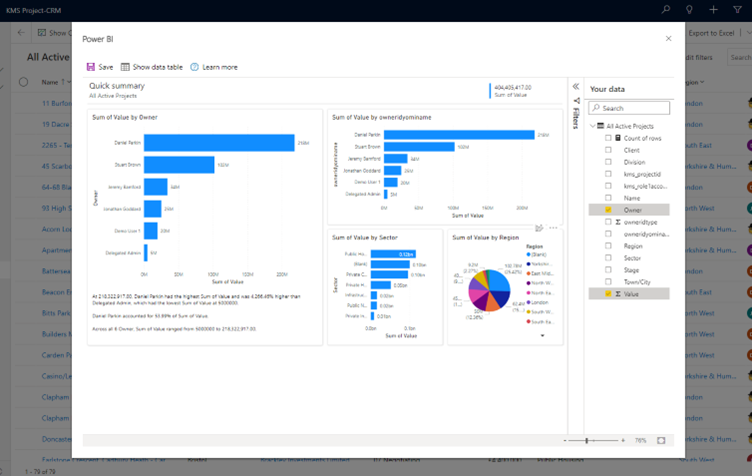Open advanced find funnel icon in header

coord(738,10)
